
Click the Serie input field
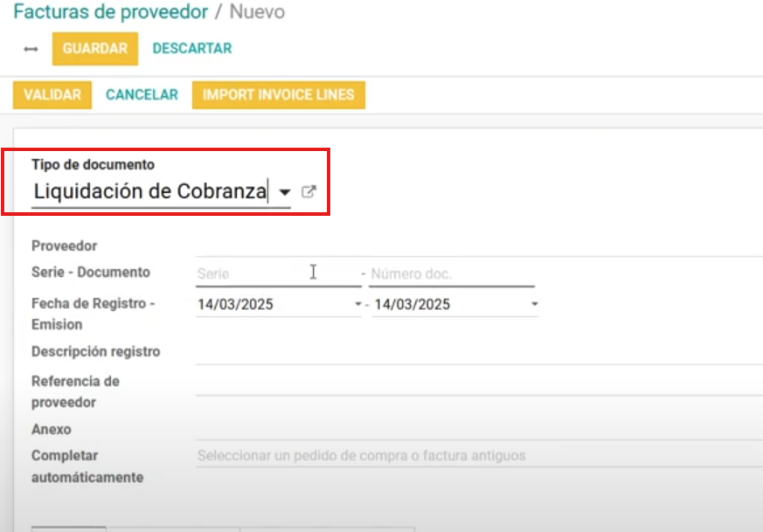coord(262,272)
